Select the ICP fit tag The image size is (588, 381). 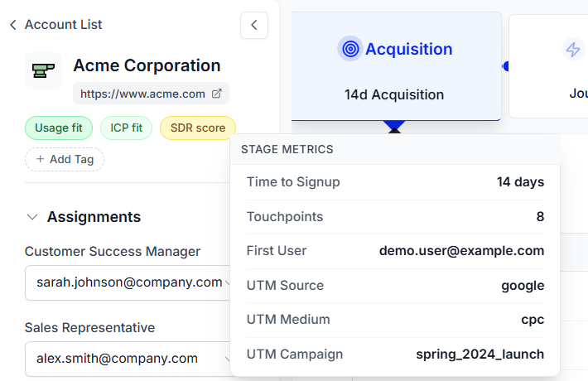pos(127,128)
